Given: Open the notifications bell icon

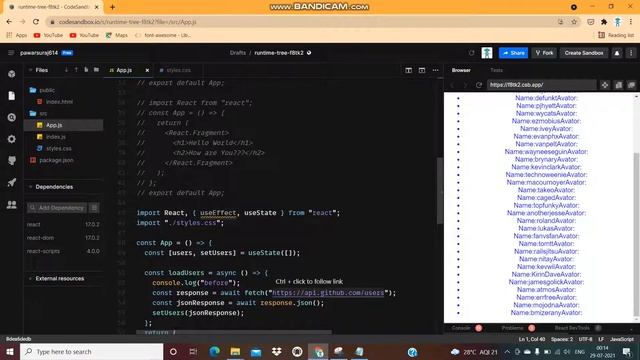Looking at the screenshot, I should coord(617,53).
